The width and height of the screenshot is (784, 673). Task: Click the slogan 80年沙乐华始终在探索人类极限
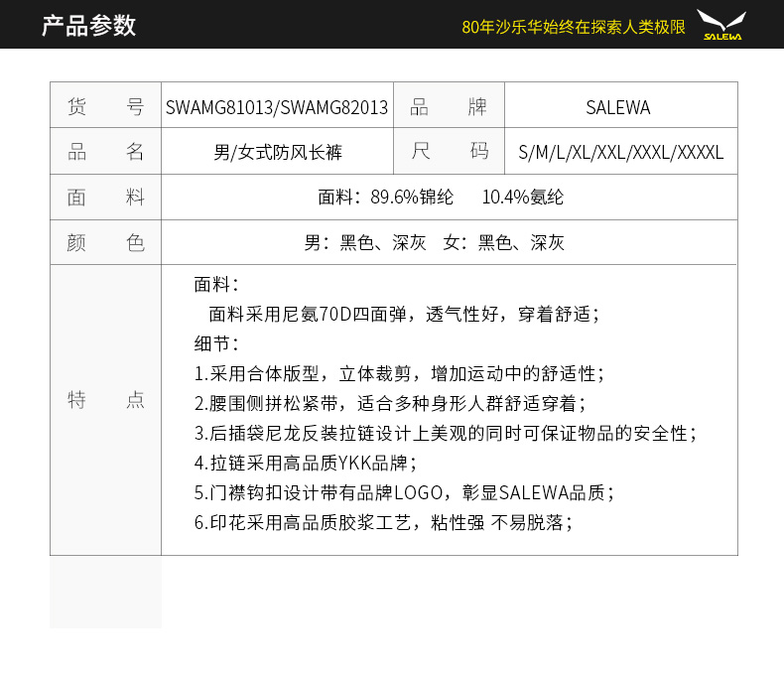[x=573, y=27]
